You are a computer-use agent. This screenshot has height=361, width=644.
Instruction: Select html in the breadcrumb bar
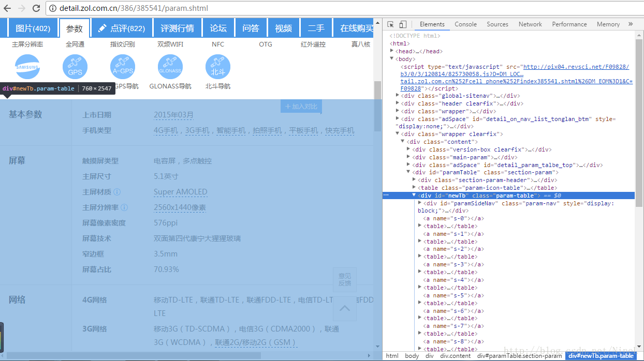(x=392, y=356)
